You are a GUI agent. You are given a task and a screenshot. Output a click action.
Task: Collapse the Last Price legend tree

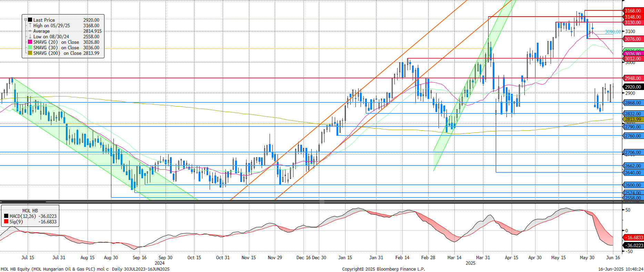click(x=26, y=20)
